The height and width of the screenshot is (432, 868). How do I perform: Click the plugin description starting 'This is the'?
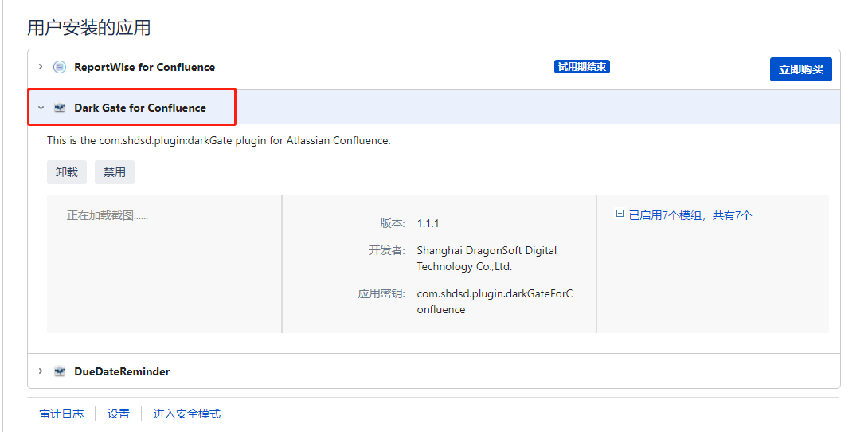click(x=219, y=140)
